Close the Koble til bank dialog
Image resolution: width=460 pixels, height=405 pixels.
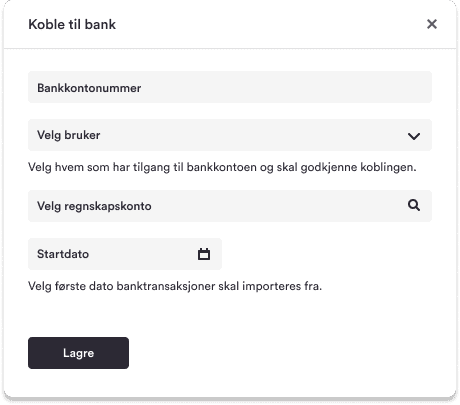pos(432,24)
